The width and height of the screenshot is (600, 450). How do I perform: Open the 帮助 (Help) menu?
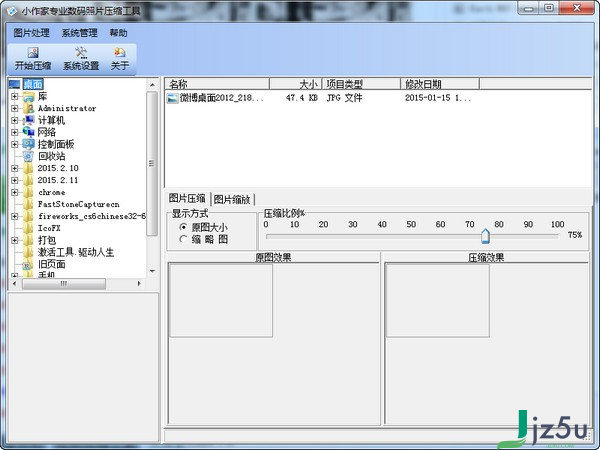click(119, 32)
